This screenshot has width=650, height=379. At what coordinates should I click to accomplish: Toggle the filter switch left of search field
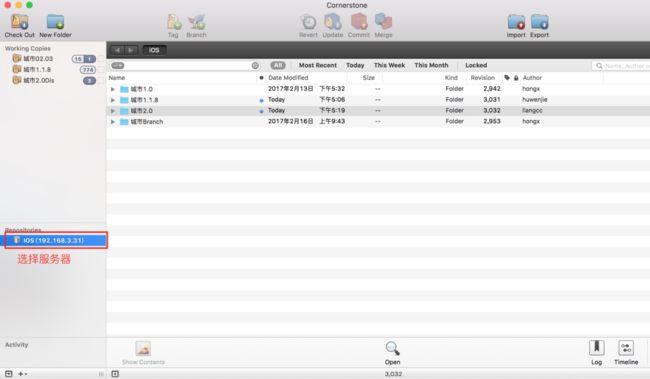click(118, 65)
